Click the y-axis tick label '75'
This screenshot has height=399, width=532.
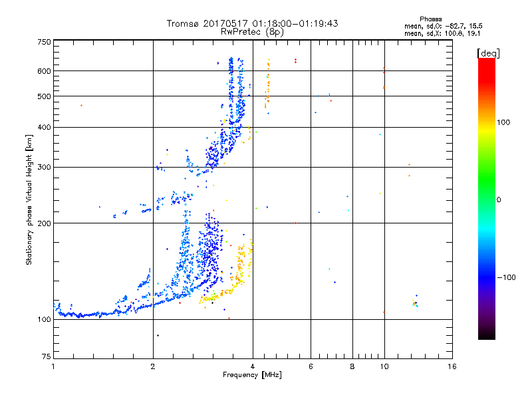pos(47,356)
